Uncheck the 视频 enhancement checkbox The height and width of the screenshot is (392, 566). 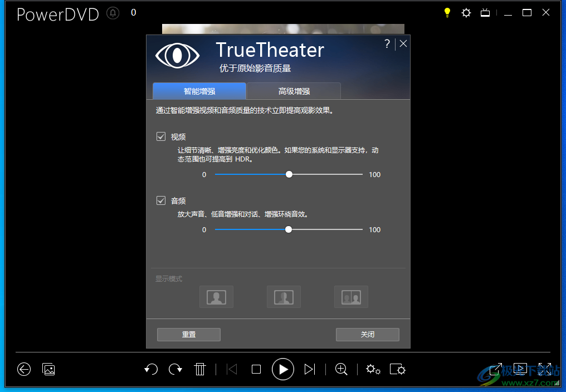[x=161, y=136]
